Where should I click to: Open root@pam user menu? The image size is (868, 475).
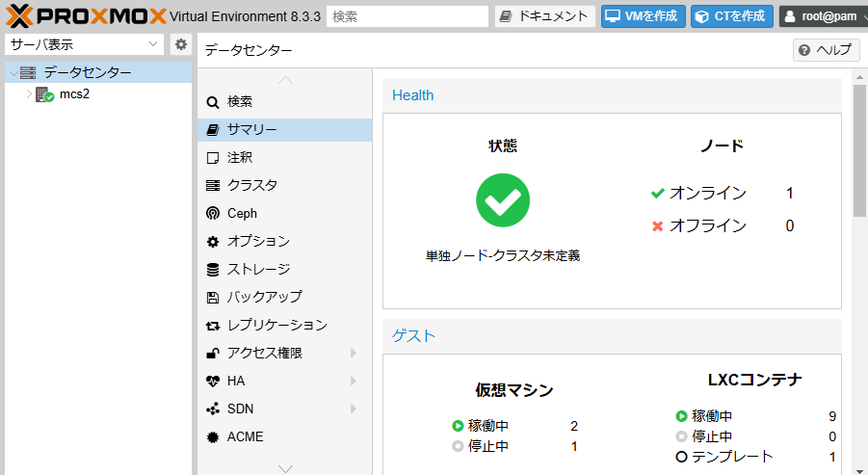tap(823, 16)
